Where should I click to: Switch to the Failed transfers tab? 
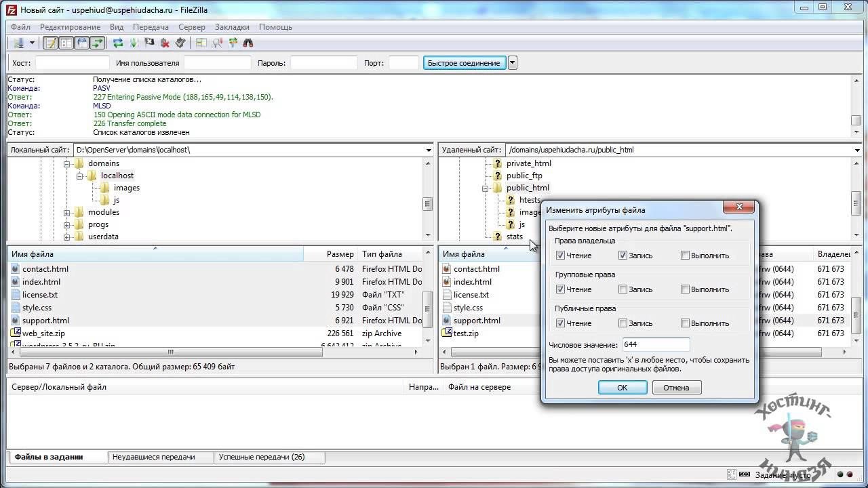[x=154, y=457]
